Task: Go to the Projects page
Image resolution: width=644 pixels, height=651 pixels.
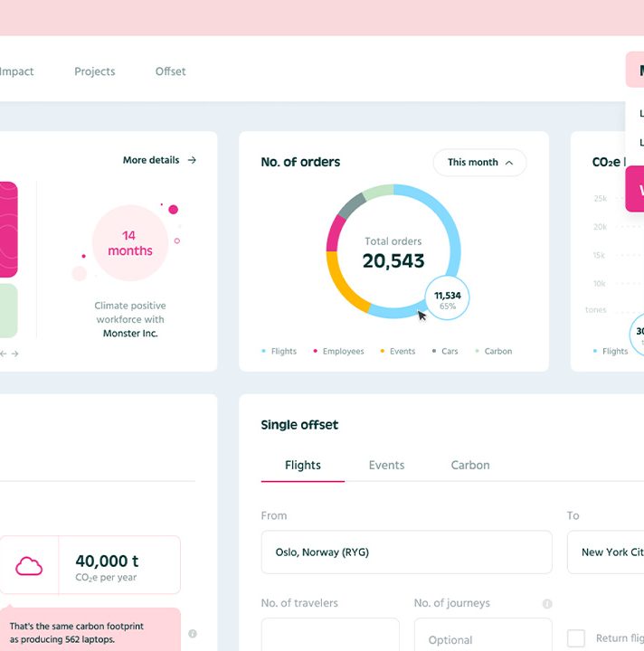Action: tap(95, 71)
